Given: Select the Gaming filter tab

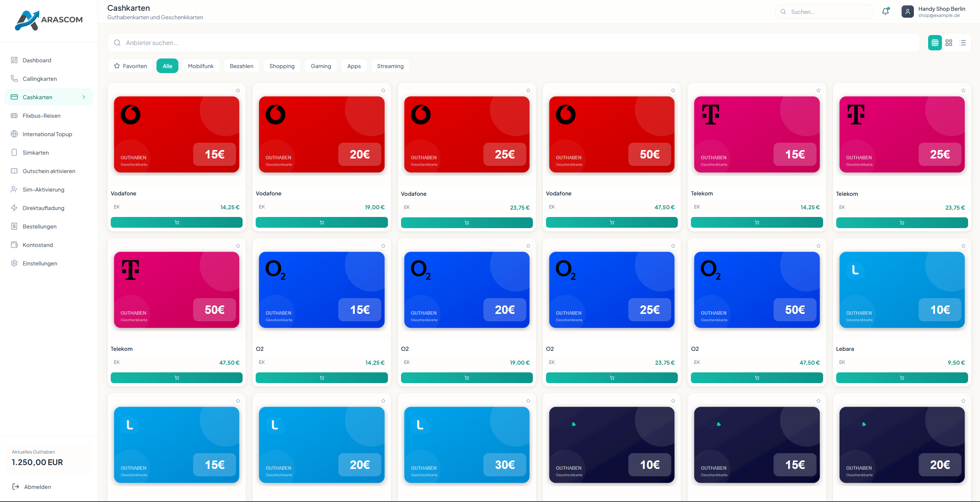Looking at the screenshot, I should 321,66.
